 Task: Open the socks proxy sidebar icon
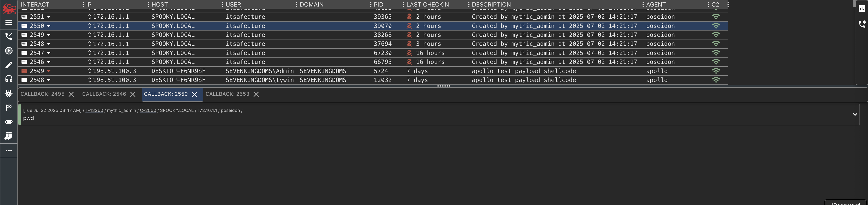(x=8, y=136)
